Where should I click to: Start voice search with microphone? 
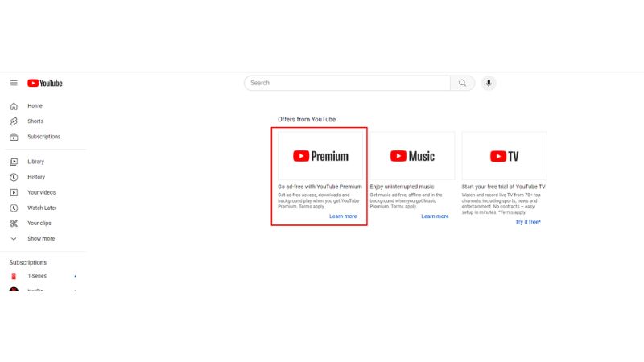(x=489, y=83)
